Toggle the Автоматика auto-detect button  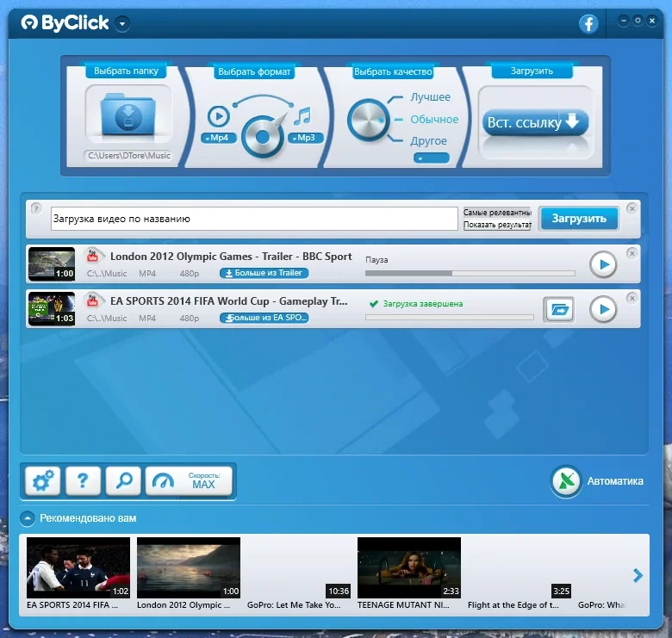[x=566, y=481]
